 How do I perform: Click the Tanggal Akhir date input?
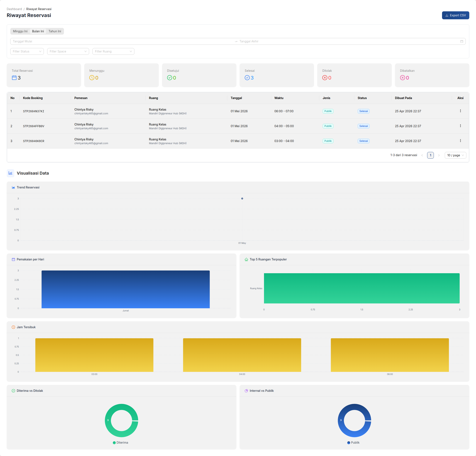point(349,41)
